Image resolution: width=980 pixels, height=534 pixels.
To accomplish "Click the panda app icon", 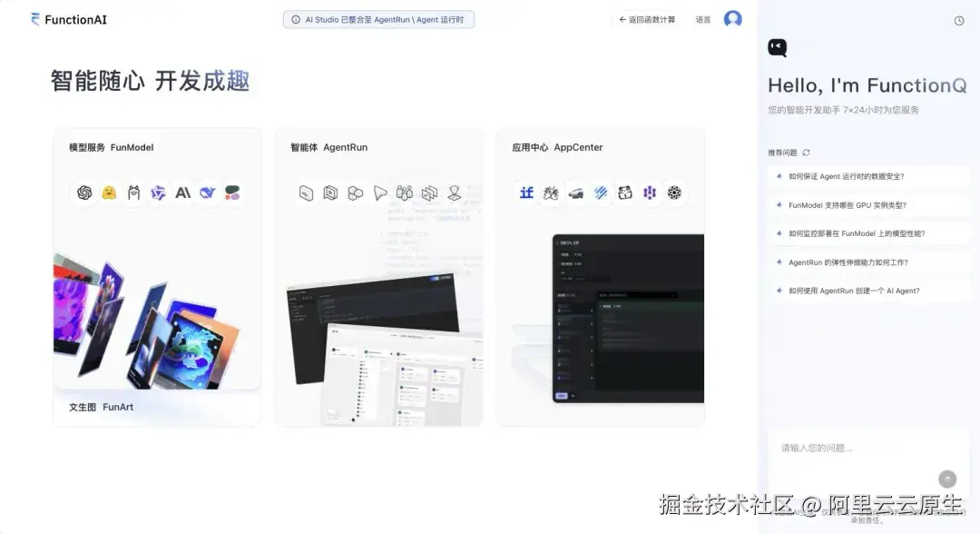I will [625, 193].
